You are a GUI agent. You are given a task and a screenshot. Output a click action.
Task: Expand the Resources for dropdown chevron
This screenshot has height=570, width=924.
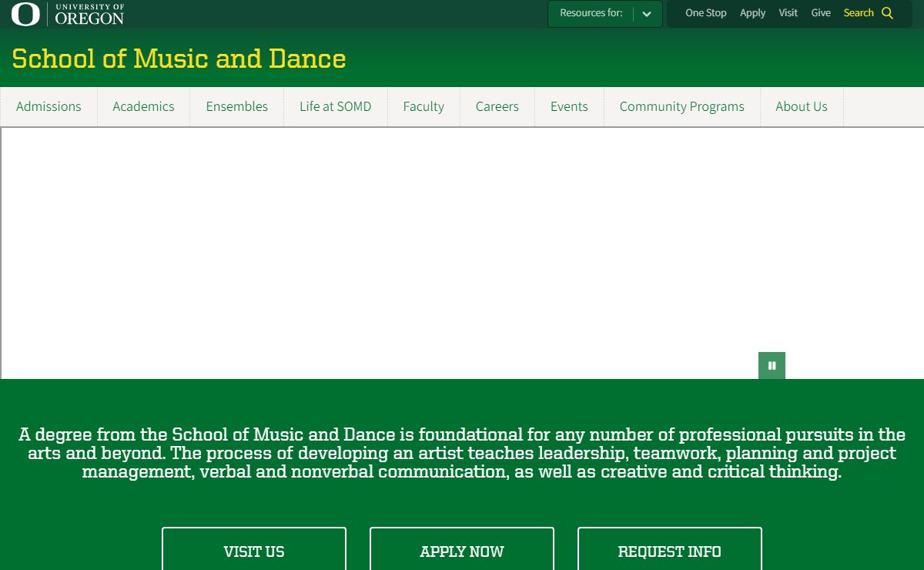tap(647, 14)
